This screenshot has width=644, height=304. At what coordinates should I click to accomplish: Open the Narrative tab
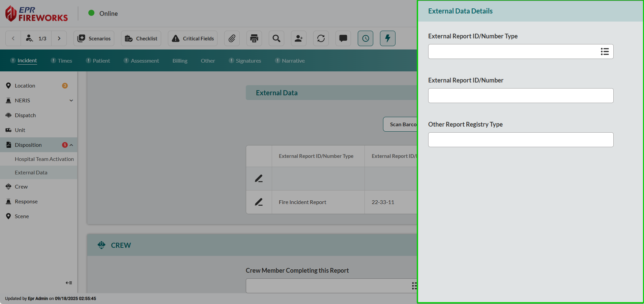293,61
